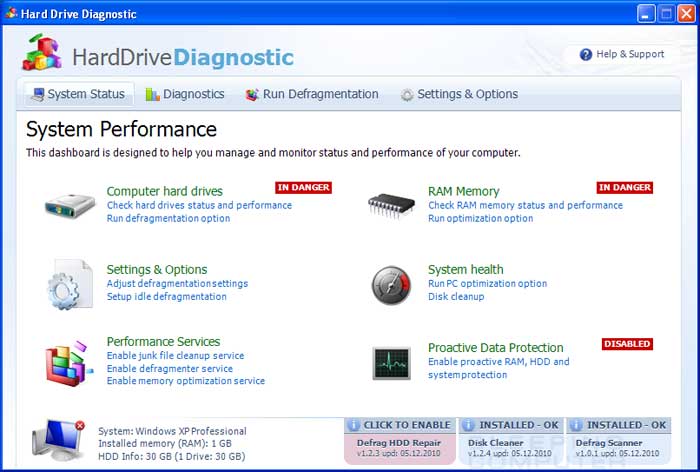This screenshot has height=472, width=700.
Task: Click the Proactive Data Protection heading
Action: [496, 348]
